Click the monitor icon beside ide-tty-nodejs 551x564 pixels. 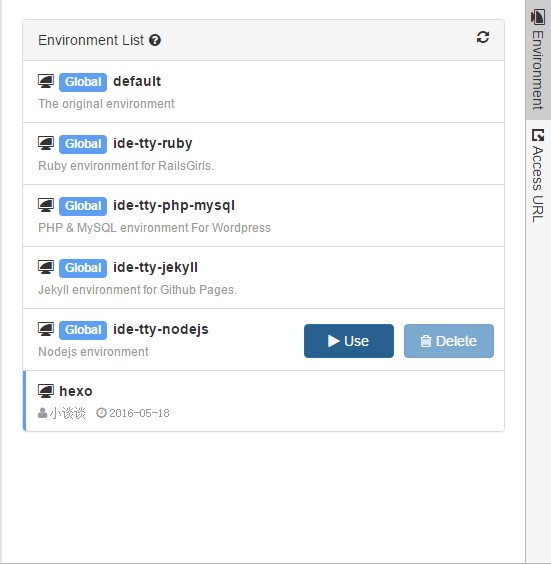click(46, 329)
